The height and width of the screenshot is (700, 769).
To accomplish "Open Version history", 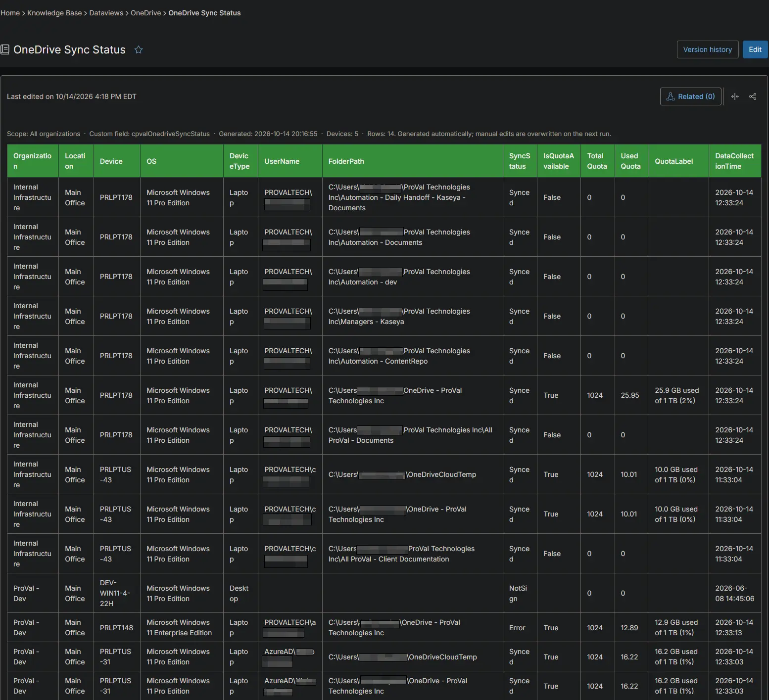I will click(x=708, y=49).
